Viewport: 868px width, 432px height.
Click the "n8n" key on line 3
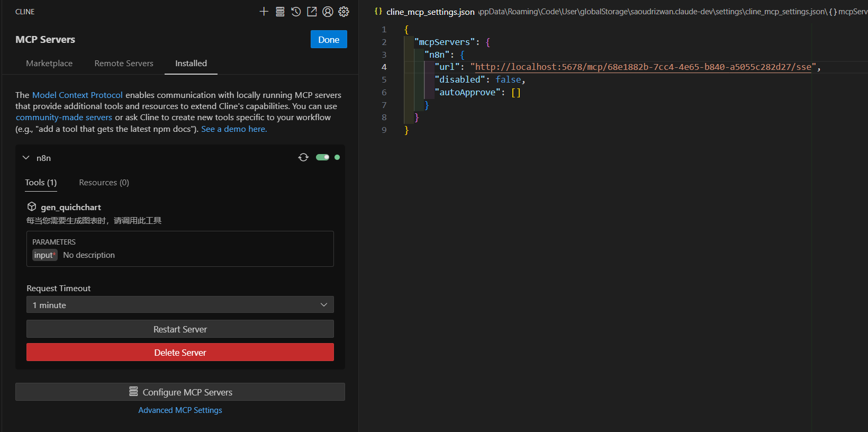click(437, 55)
